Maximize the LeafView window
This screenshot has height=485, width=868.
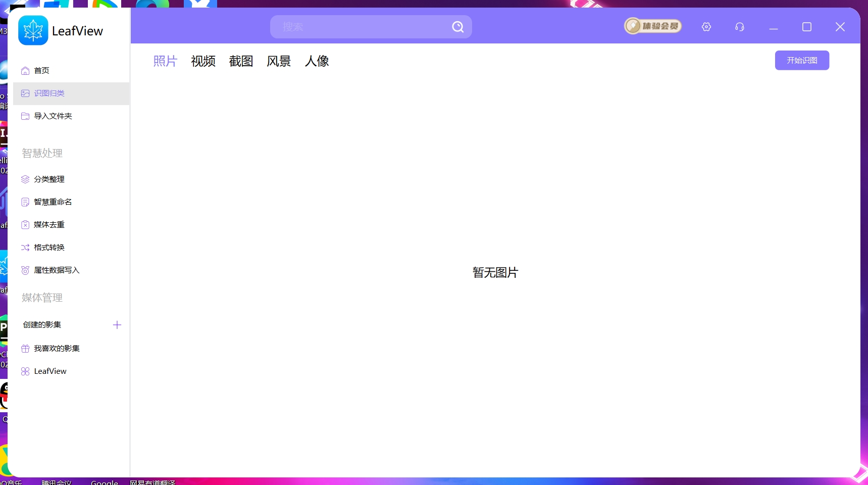pyautogui.click(x=807, y=27)
